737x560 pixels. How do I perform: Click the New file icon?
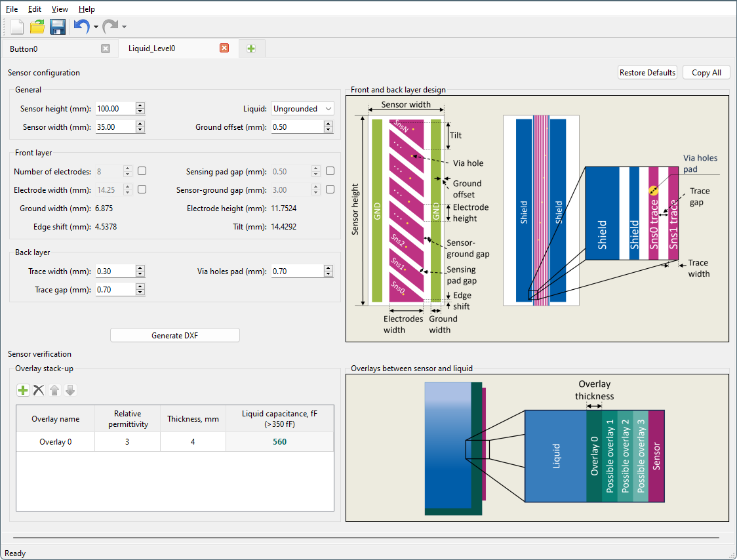pos(17,27)
